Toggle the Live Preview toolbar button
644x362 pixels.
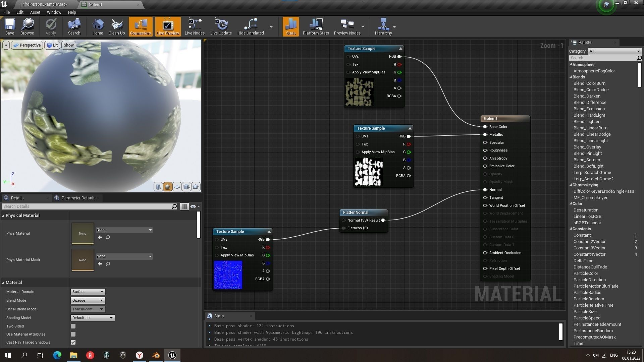[x=168, y=26]
